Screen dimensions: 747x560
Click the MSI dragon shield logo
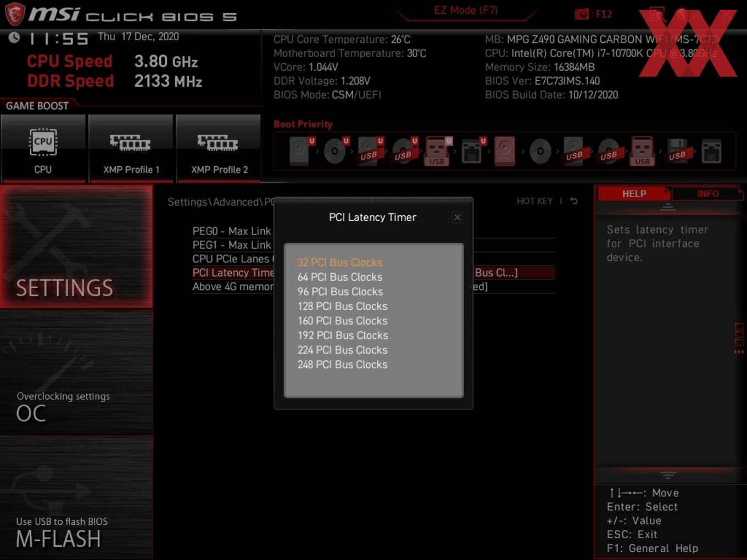(x=15, y=14)
